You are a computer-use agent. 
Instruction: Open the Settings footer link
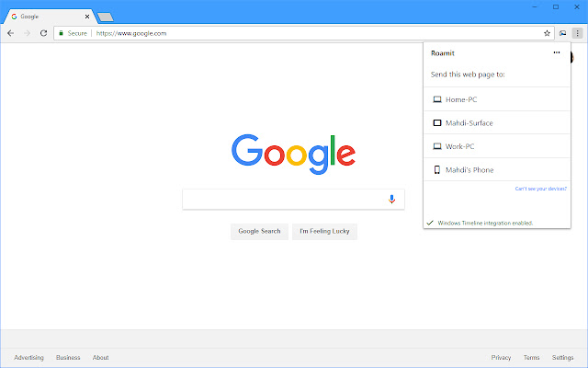562,358
